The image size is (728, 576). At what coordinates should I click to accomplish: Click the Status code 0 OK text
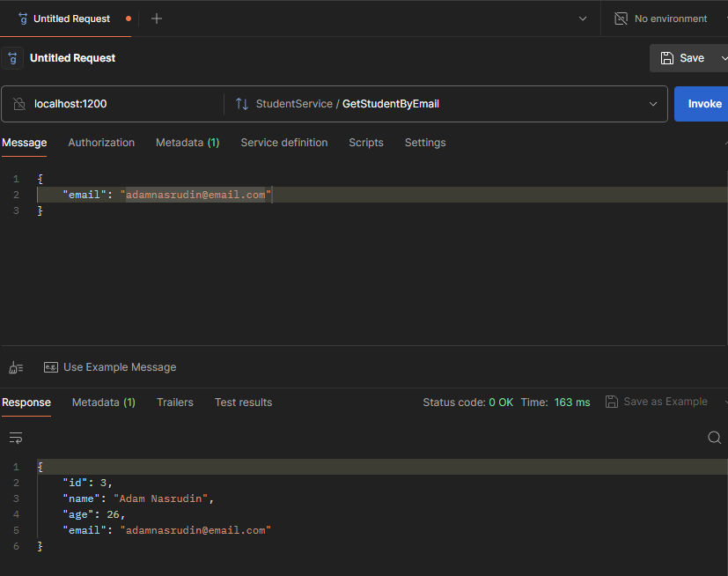pos(468,402)
